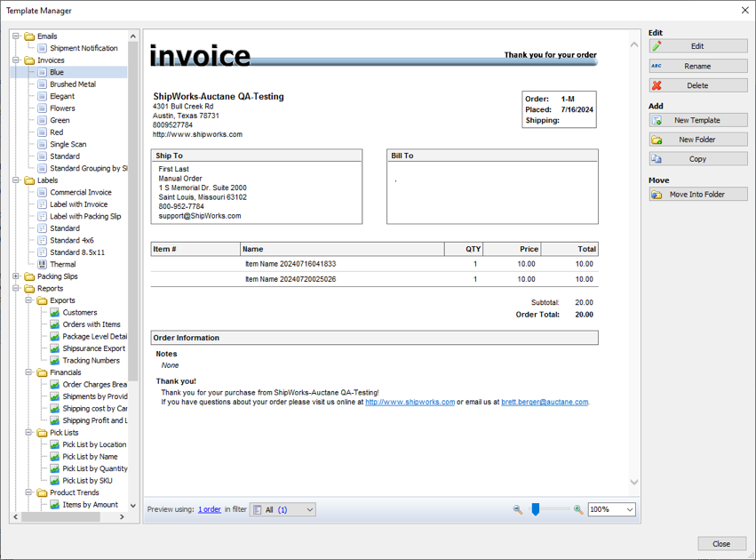Close the Template Manager with Close button

(x=721, y=544)
